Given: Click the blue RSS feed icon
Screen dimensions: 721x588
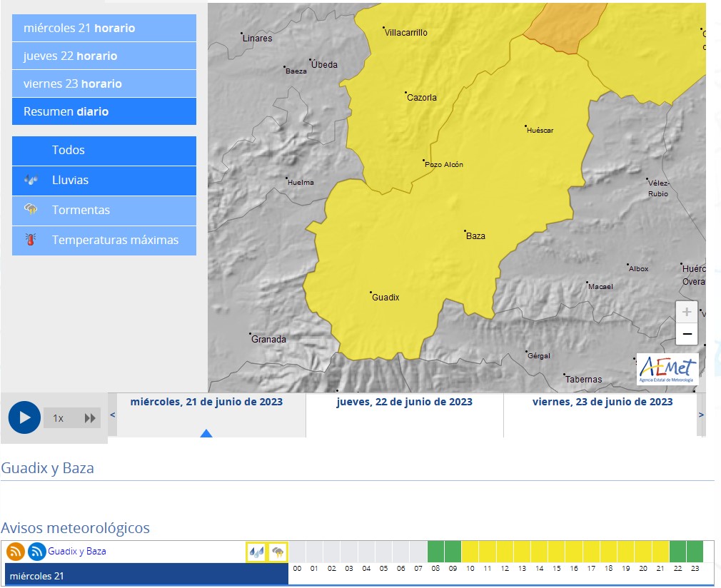Looking at the screenshot, I should pos(37,552).
